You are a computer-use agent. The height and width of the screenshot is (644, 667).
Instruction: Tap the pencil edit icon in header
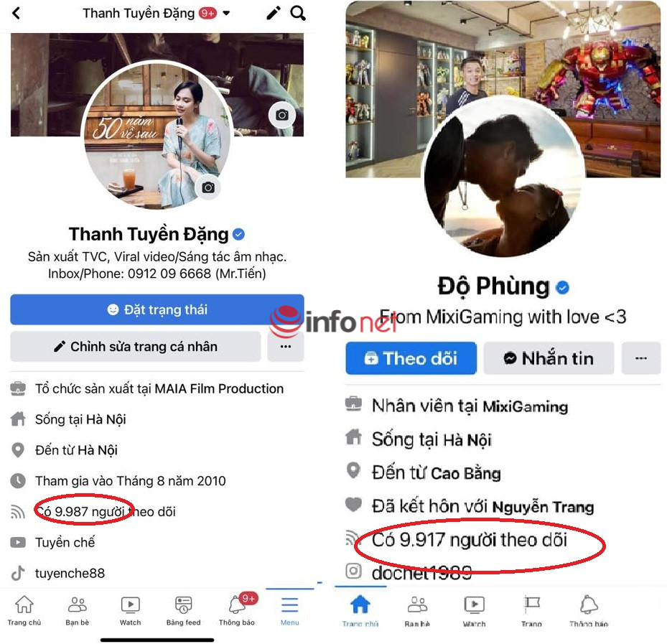273,13
